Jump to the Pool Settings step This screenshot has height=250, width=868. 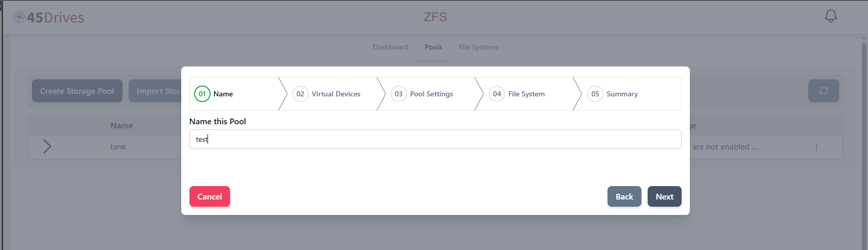click(x=431, y=94)
